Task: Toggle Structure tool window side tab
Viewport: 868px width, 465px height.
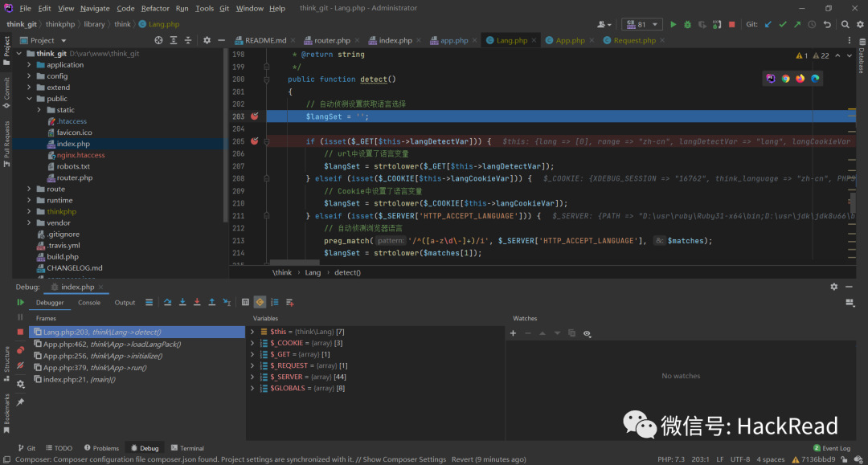Action: tap(6, 363)
